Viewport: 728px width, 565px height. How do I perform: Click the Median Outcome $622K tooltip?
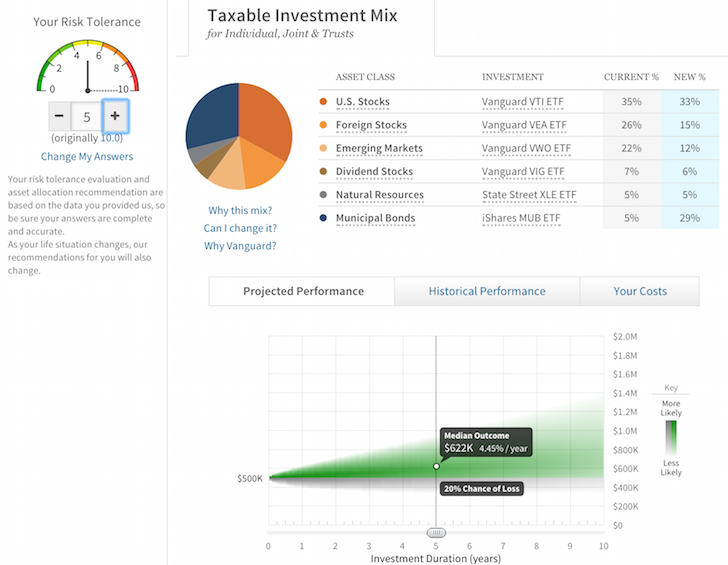[486, 442]
